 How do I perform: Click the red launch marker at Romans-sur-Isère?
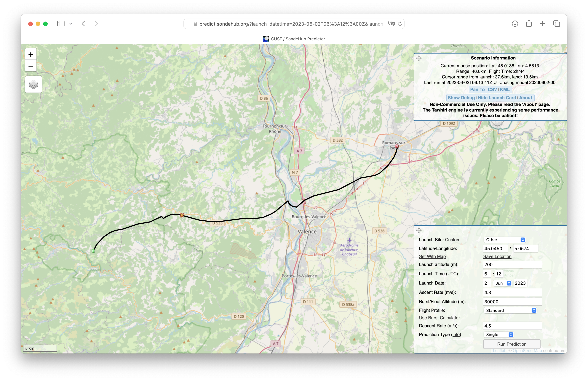pos(397,146)
